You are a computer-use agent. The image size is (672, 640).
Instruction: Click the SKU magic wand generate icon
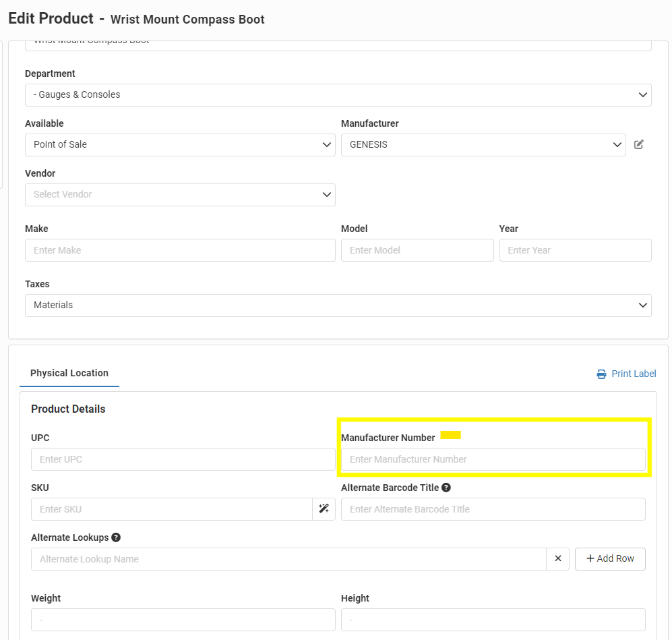click(x=324, y=509)
